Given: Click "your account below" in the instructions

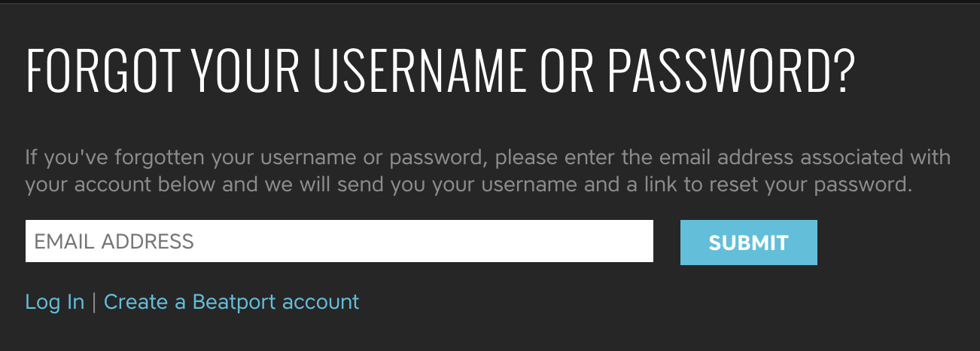Looking at the screenshot, I should coord(120,185).
